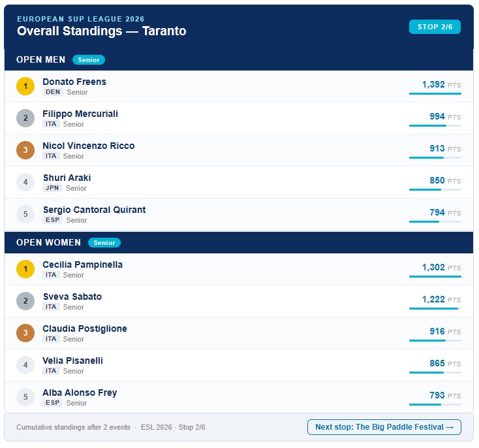
Task: Click the rank 4 badge beside Shuri Araki
Action: point(25,182)
